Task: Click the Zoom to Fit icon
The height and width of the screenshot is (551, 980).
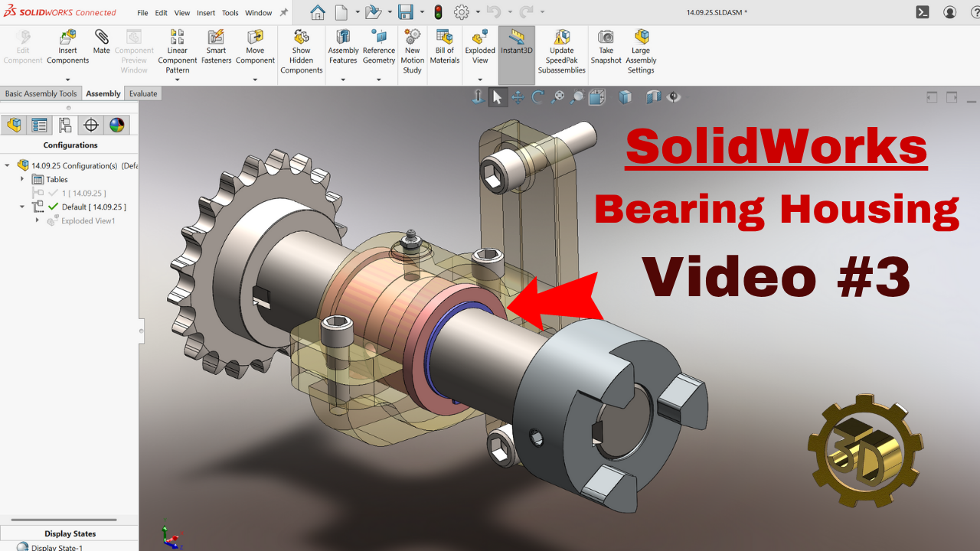Action: coord(557,97)
